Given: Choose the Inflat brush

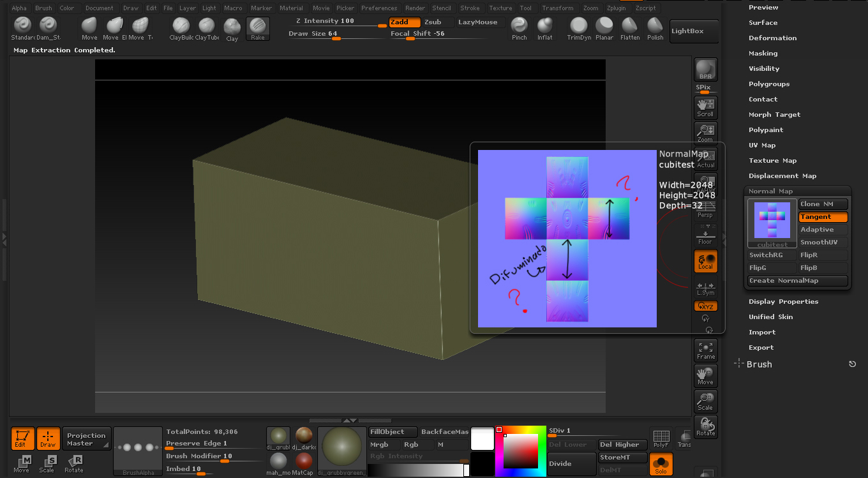Looking at the screenshot, I should coord(545,29).
